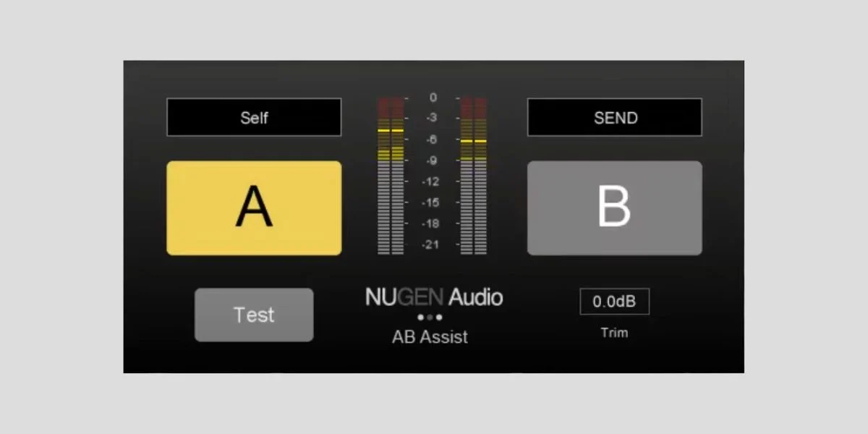Click the 0 mark on meter scale
This screenshot has width=868, height=434.
pos(433,97)
